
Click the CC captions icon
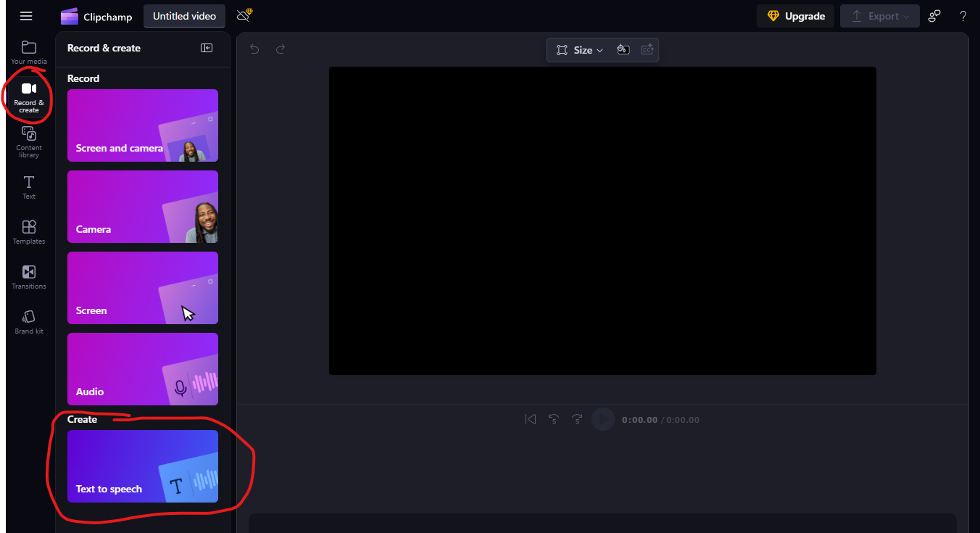click(x=647, y=49)
